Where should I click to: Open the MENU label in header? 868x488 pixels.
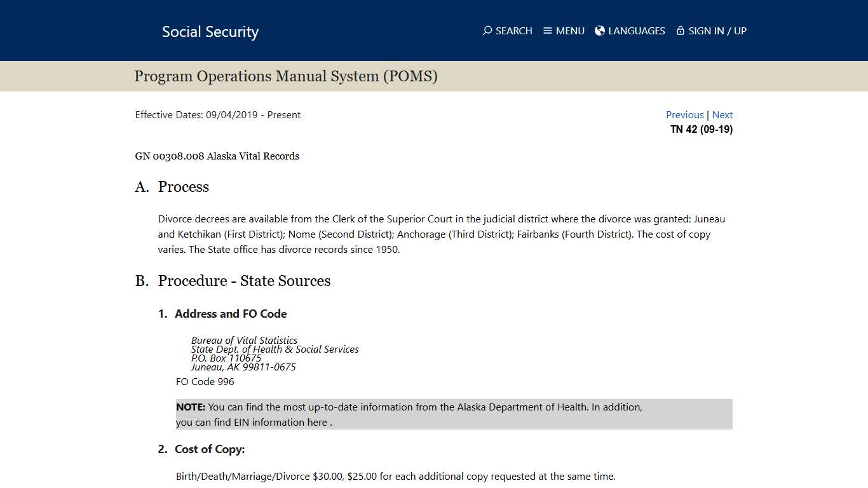570,30
